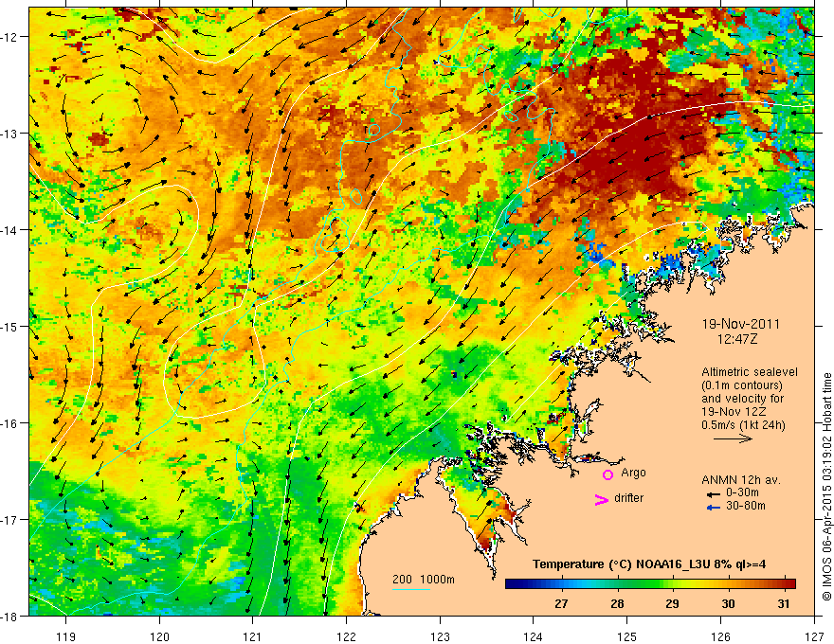This screenshot has height=644, width=834.
Task: Click the longitude axis label '124'
Action: [534, 636]
